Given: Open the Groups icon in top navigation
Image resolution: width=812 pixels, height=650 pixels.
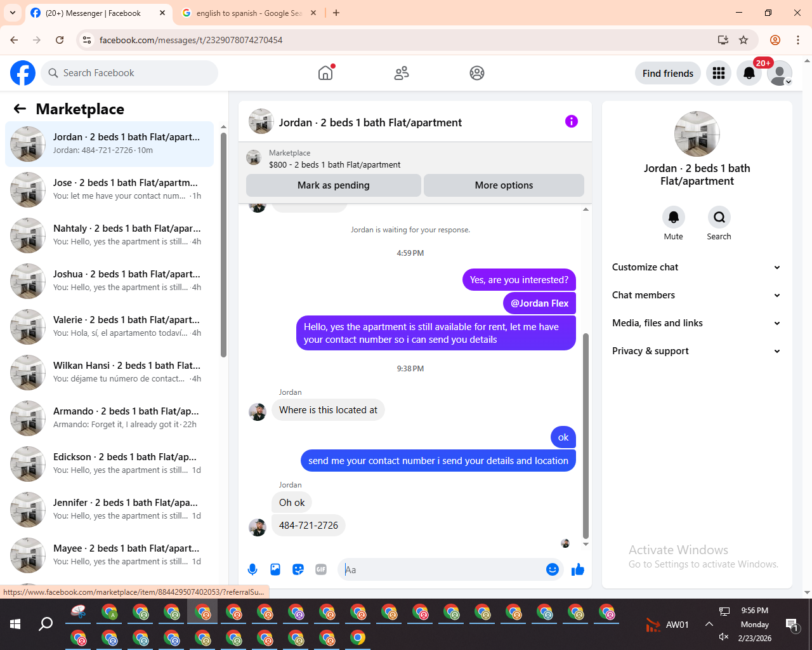Looking at the screenshot, I should tap(477, 73).
